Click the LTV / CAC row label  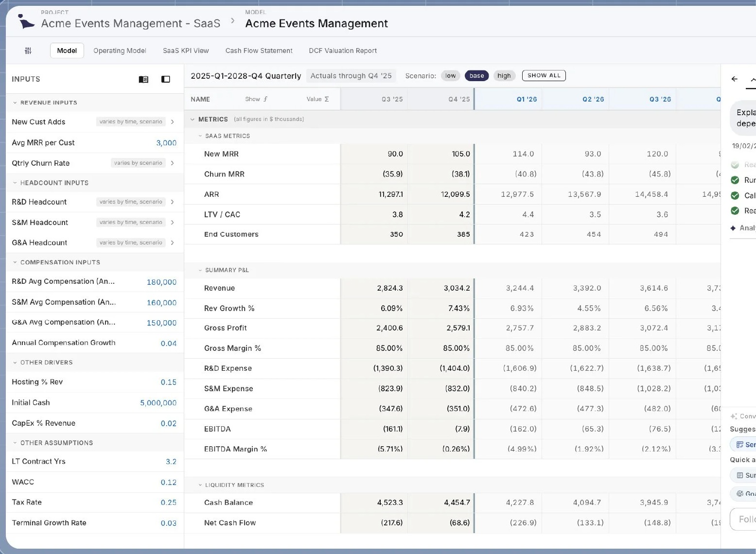tap(222, 215)
